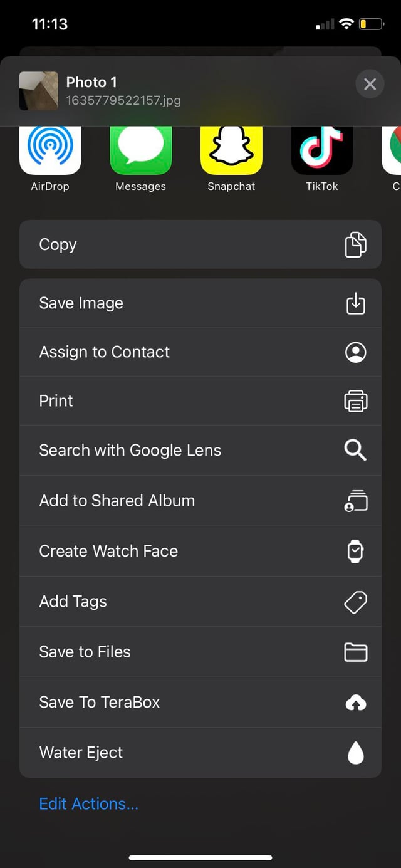This screenshot has width=401, height=868.
Task: Tap the Photo 1 thumbnail preview
Action: (39, 91)
